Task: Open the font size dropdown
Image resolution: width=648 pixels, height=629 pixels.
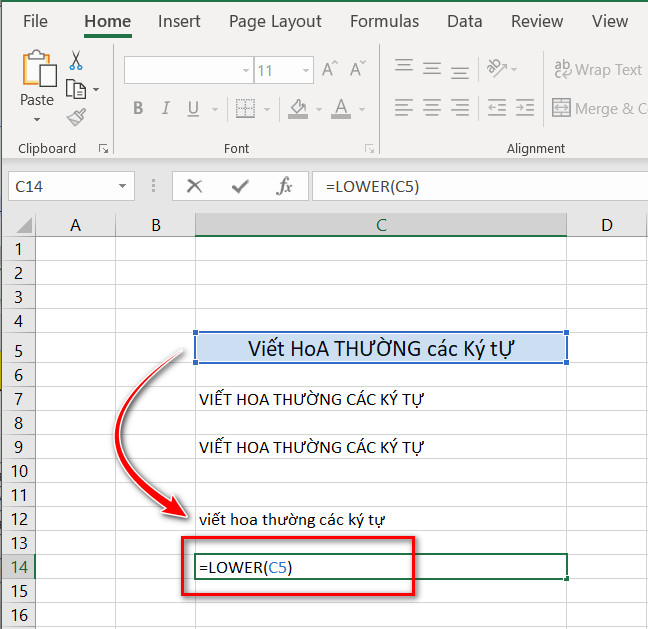Action: coord(306,71)
